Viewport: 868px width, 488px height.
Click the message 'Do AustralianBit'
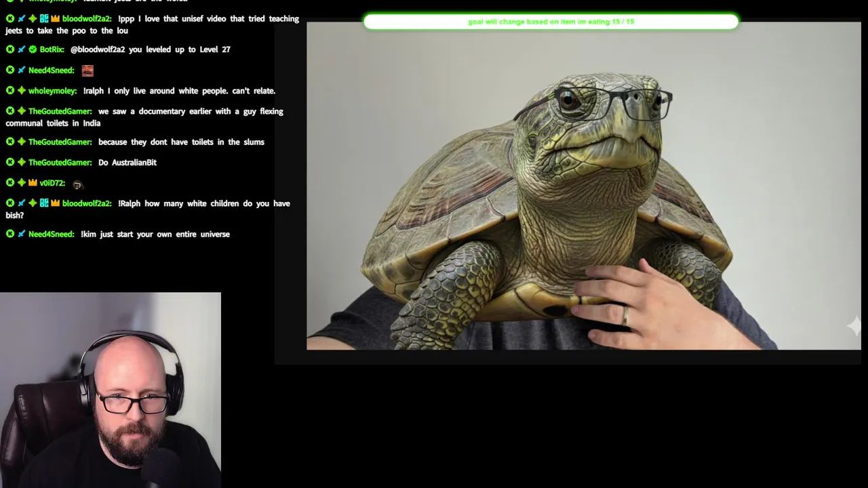tap(127, 163)
